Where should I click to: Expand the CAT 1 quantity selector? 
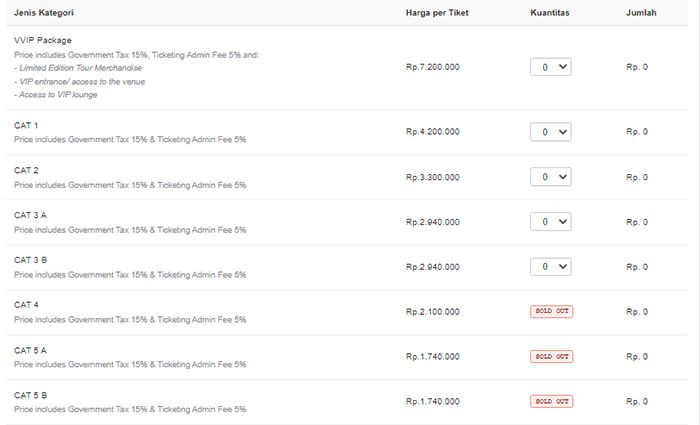[550, 132]
